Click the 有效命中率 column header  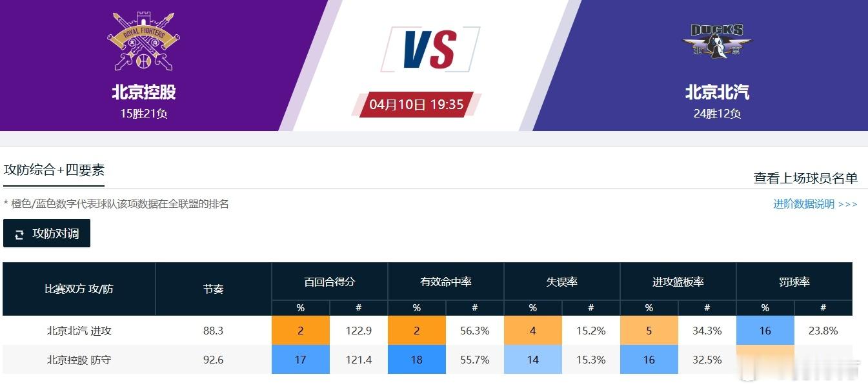click(445, 282)
